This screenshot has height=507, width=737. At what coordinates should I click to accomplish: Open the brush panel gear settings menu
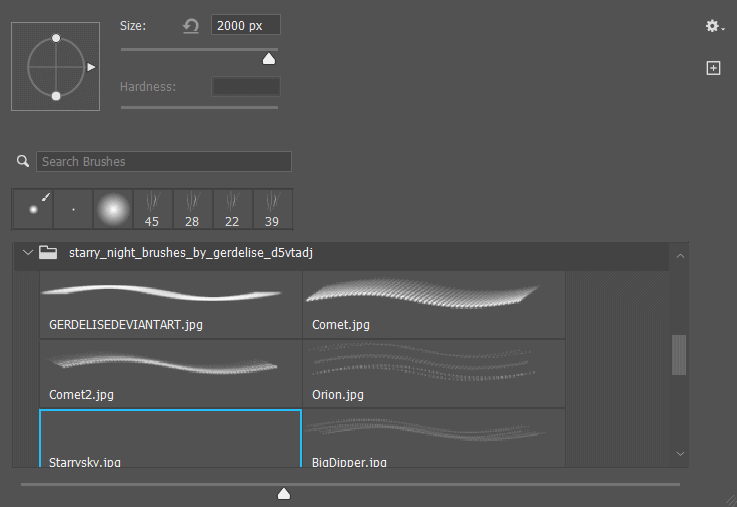(714, 26)
